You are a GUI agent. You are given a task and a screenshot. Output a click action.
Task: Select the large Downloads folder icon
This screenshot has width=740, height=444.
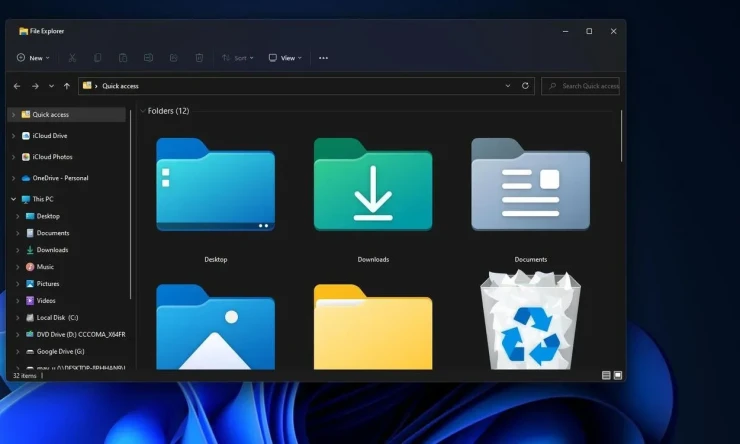point(373,184)
